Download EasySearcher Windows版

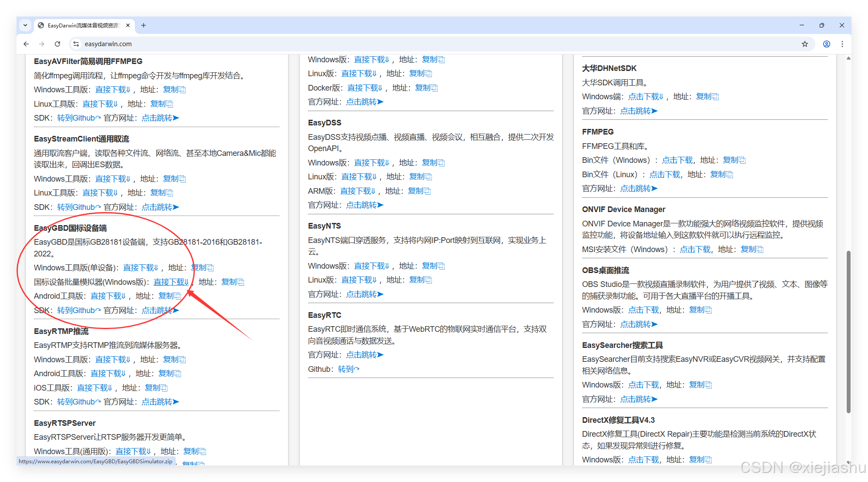[x=643, y=385]
